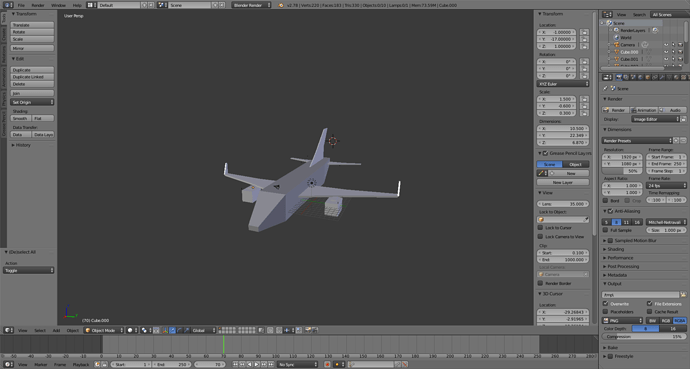Click the OpenGL render image icon
Viewport: 690px width, 369px height.
tap(308, 330)
